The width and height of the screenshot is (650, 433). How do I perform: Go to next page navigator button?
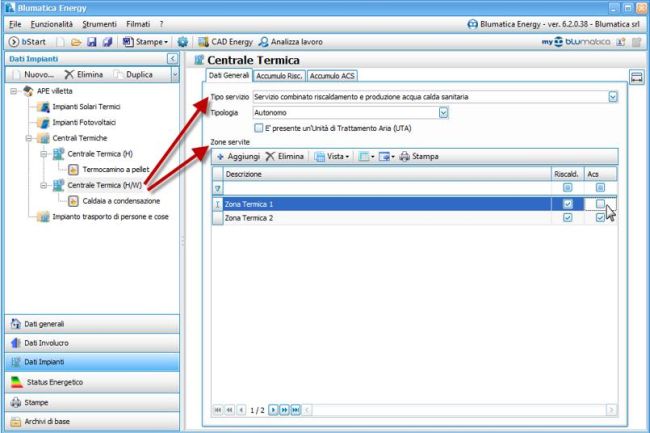284,410
